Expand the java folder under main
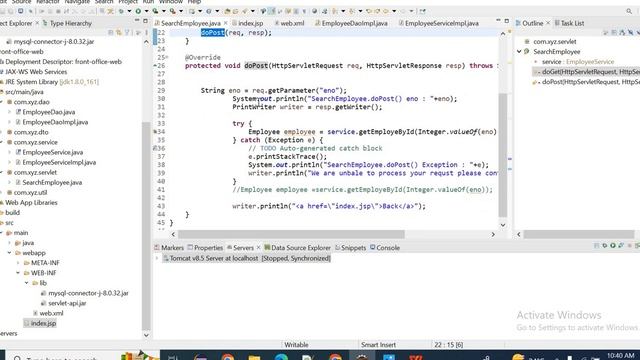Viewport: 640px width, 360px height. click(9, 243)
